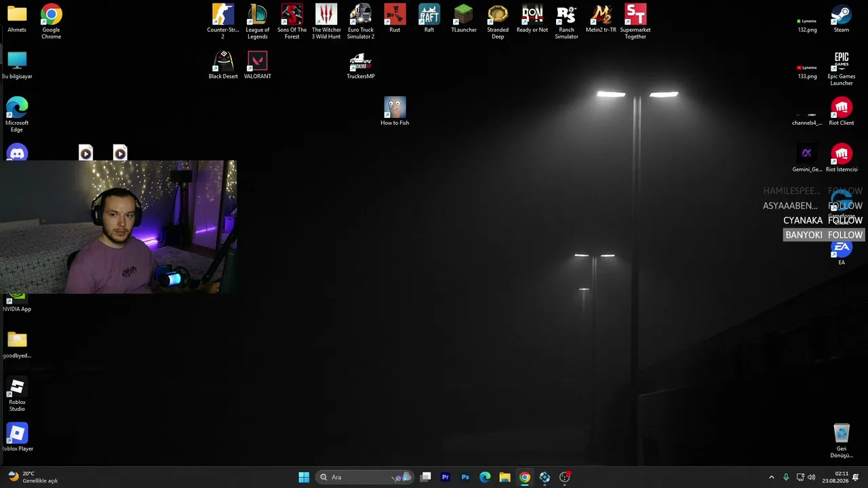Select the Riot İstemcisi shortcut

point(842,158)
